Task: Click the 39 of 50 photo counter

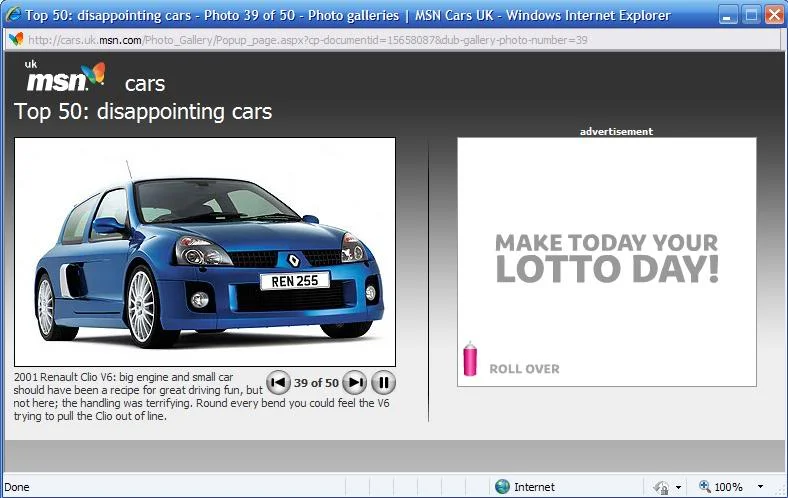Action: point(316,383)
